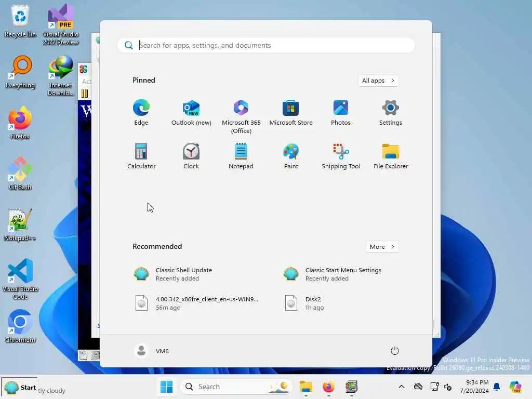The image size is (532, 399).
Task: Launch Calculator app
Action: pos(141,156)
